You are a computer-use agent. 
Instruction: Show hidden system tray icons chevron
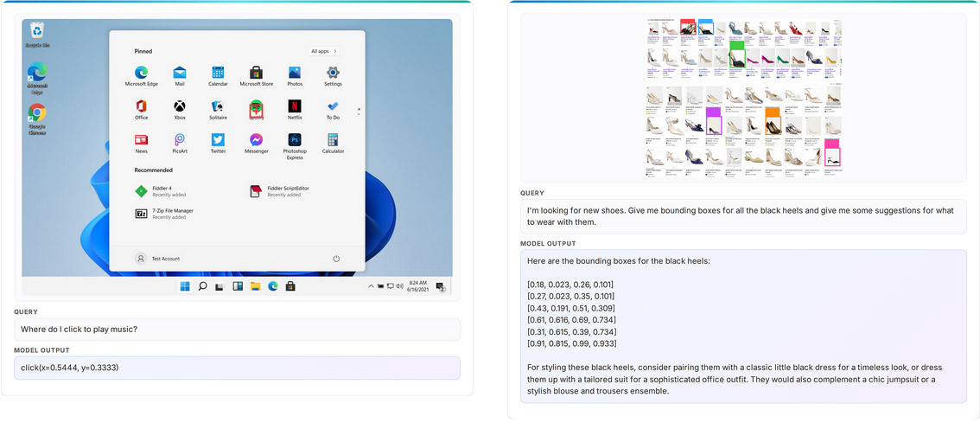(371, 286)
